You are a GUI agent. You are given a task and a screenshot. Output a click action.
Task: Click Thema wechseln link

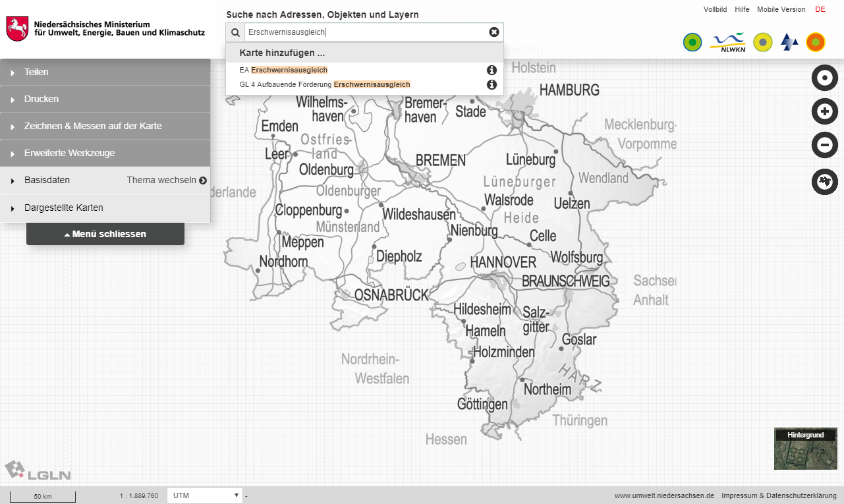click(x=167, y=181)
